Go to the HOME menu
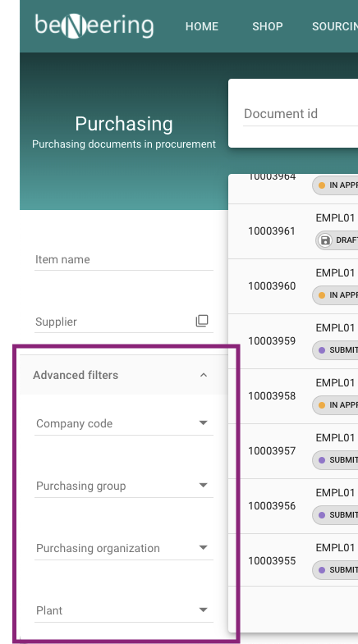Image resolution: width=358 pixels, height=644 pixels. [202, 26]
